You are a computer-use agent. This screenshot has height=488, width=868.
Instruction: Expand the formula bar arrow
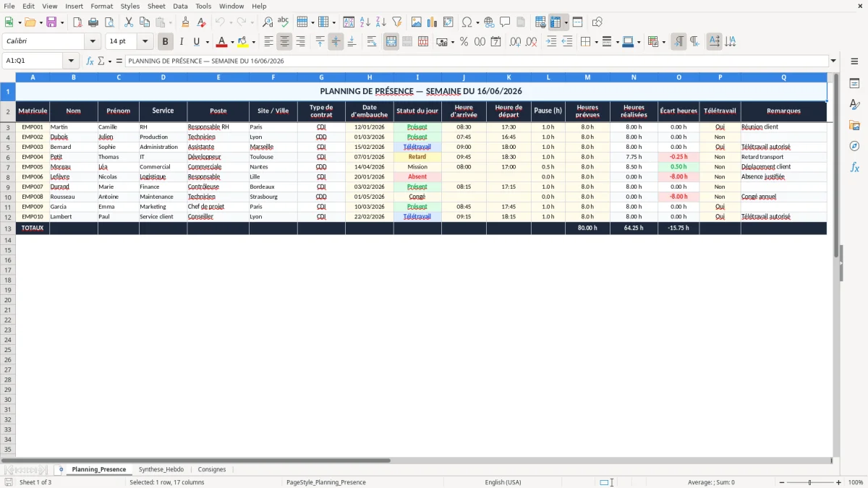[833, 61]
